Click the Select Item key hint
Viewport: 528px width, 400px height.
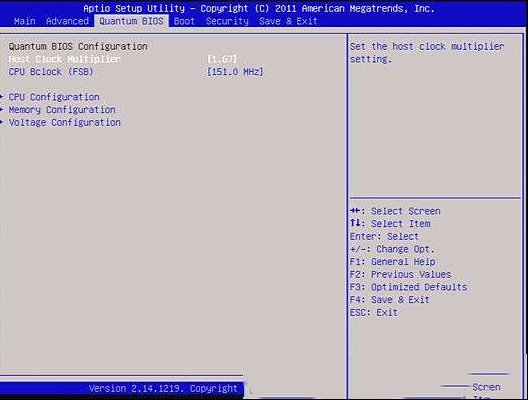(390, 224)
